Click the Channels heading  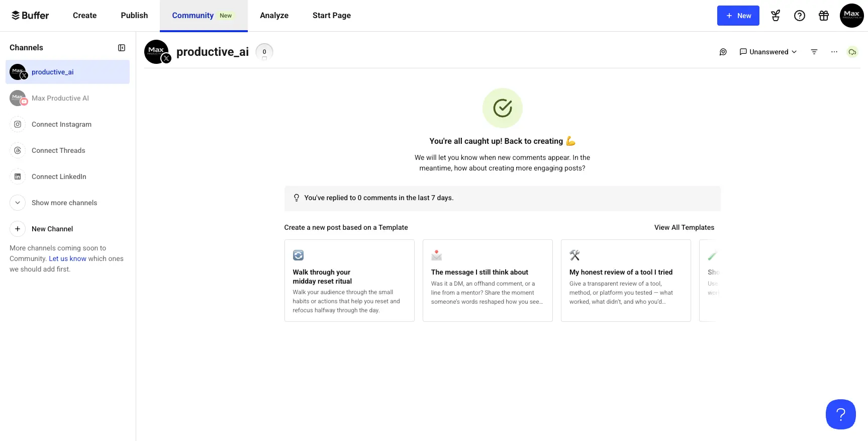[x=26, y=48]
